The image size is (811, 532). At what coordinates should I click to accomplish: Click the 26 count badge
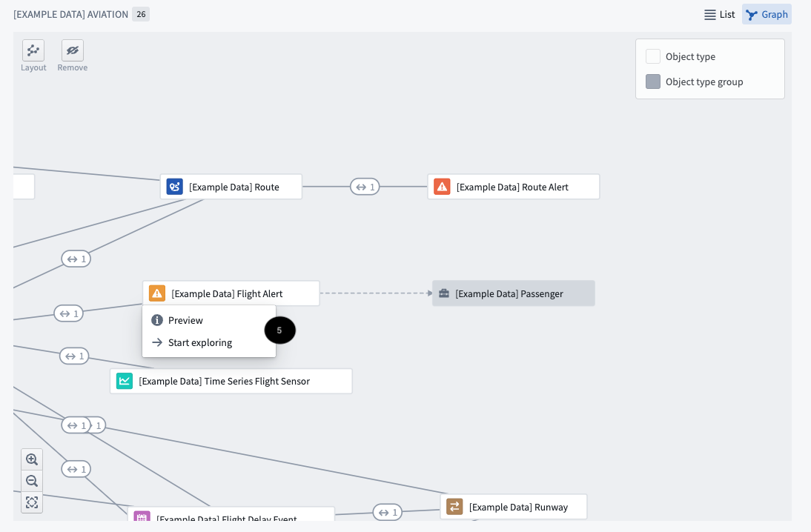pyautogui.click(x=141, y=15)
